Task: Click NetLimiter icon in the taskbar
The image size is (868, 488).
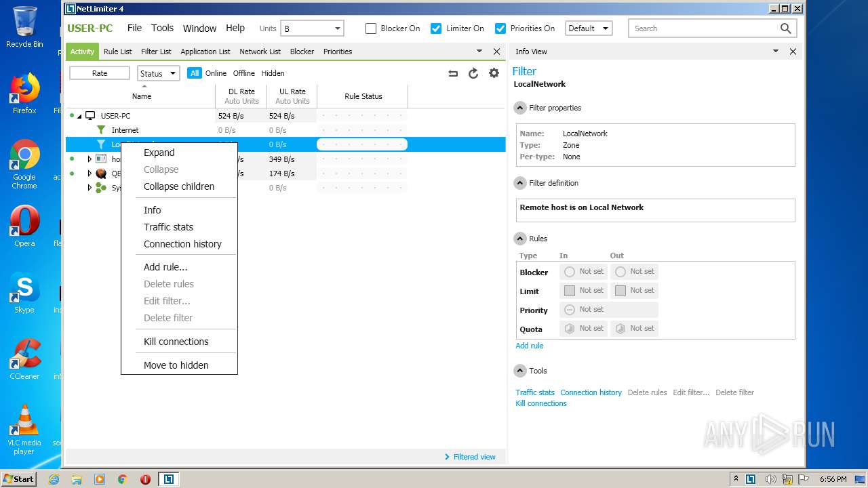Action: (168, 479)
